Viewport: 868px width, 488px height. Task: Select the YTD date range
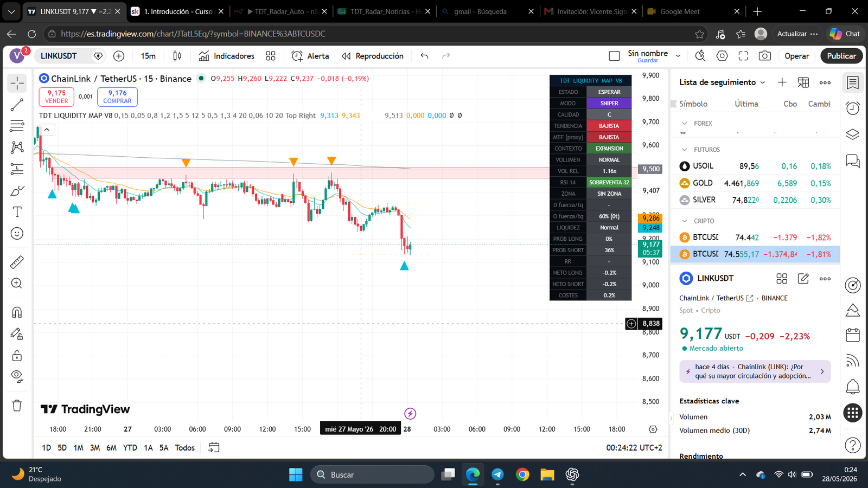click(x=130, y=448)
